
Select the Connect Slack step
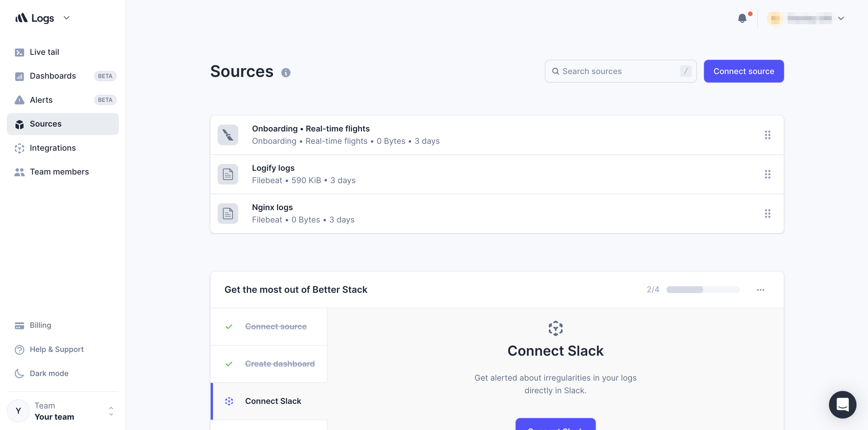269,401
